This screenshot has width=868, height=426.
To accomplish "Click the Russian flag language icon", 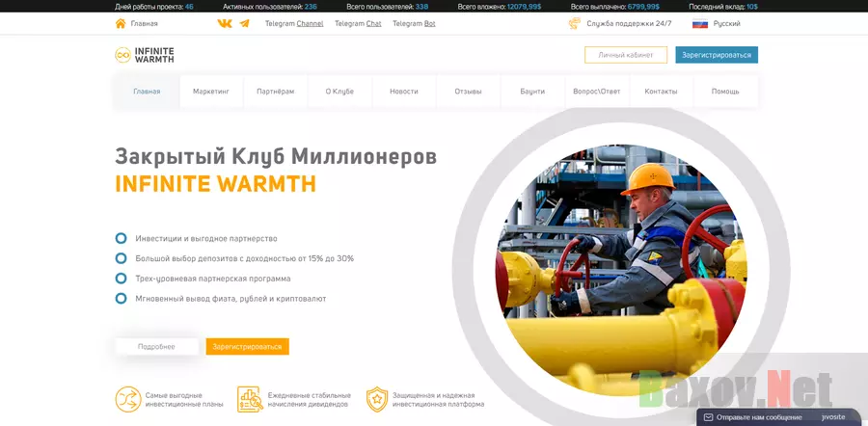I will pyautogui.click(x=700, y=24).
